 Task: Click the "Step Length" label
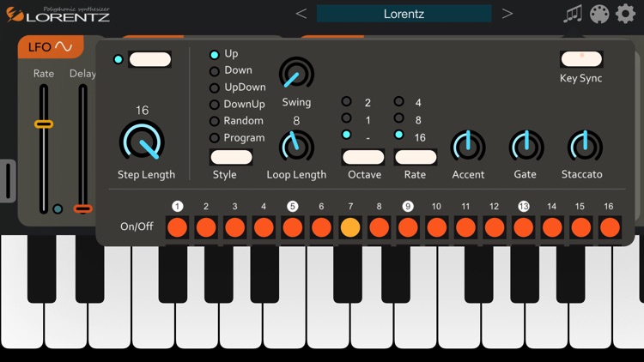tap(146, 174)
